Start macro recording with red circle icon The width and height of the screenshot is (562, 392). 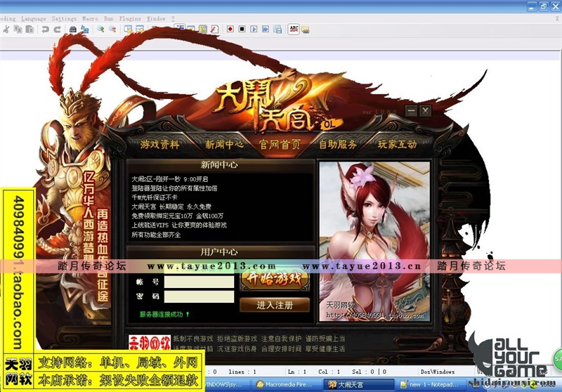point(229,29)
